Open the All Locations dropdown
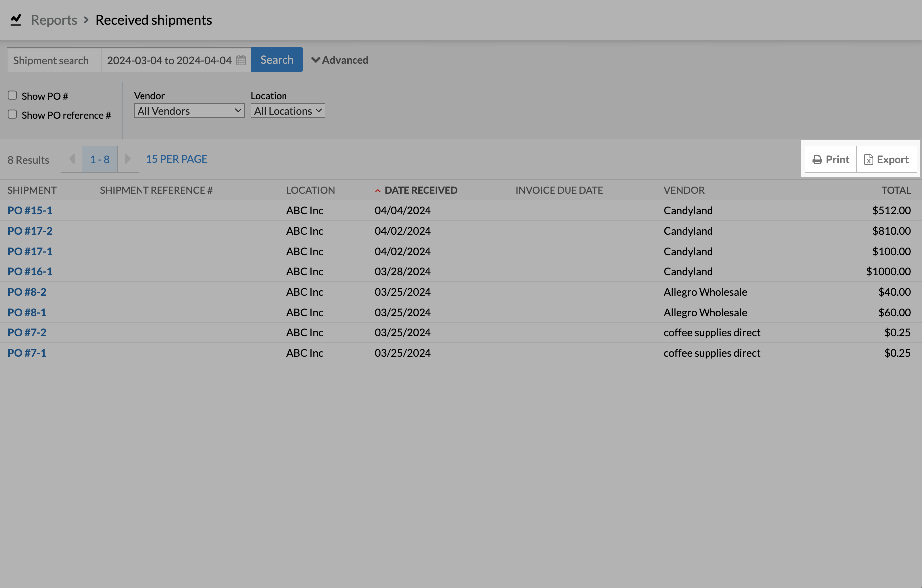 click(287, 111)
